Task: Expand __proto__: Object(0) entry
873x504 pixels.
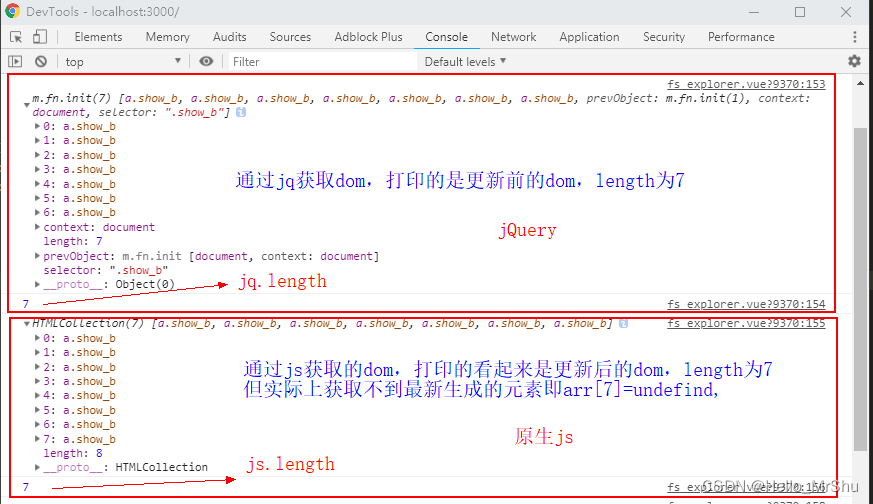Action: pyautogui.click(x=37, y=284)
